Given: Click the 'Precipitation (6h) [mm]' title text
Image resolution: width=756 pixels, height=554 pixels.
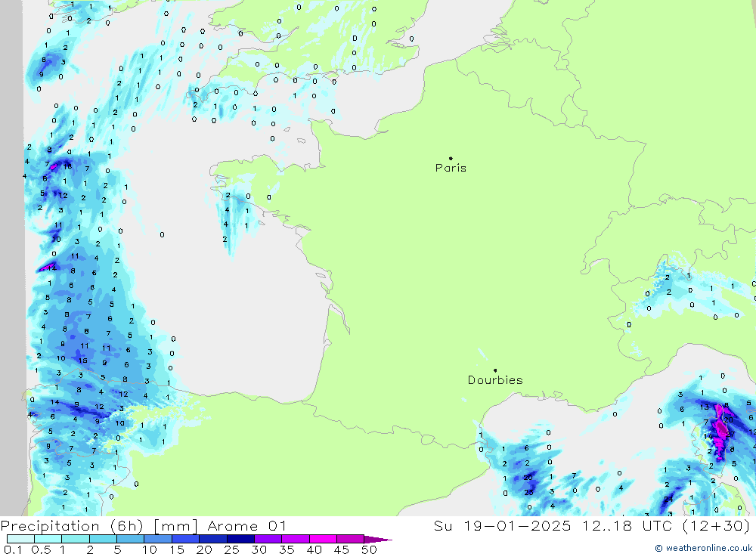Looking at the screenshot, I should pos(99,526).
